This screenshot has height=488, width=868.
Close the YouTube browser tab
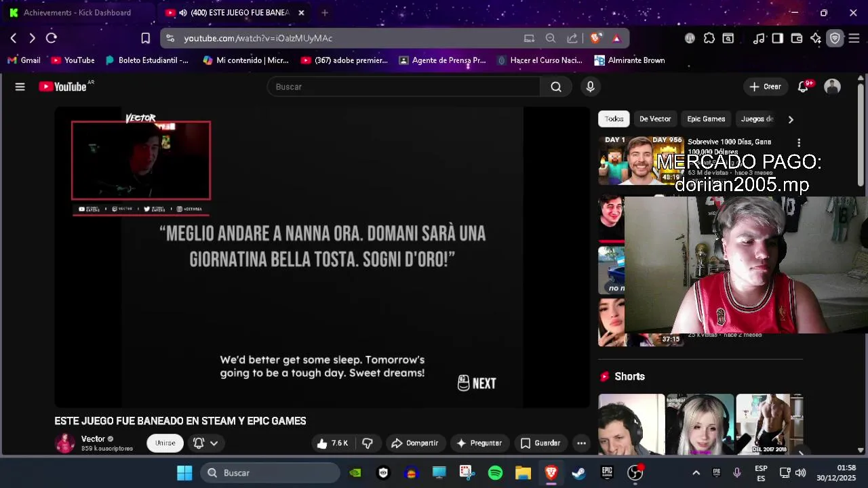[x=301, y=12]
